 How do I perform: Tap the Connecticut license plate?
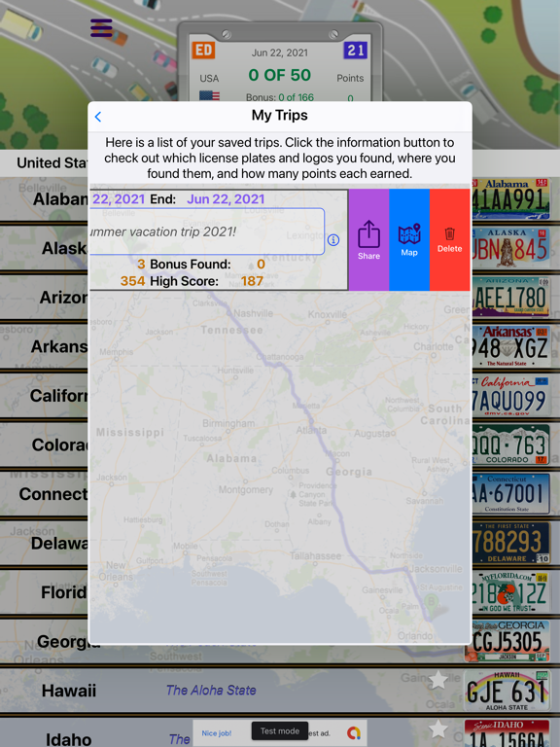click(x=510, y=494)
